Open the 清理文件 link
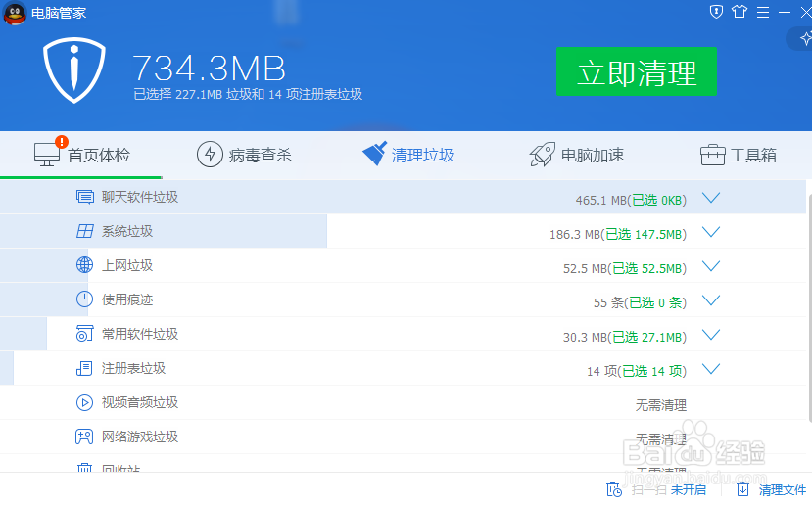Screen dimensions: 812x506 click(x=783, y=489)
